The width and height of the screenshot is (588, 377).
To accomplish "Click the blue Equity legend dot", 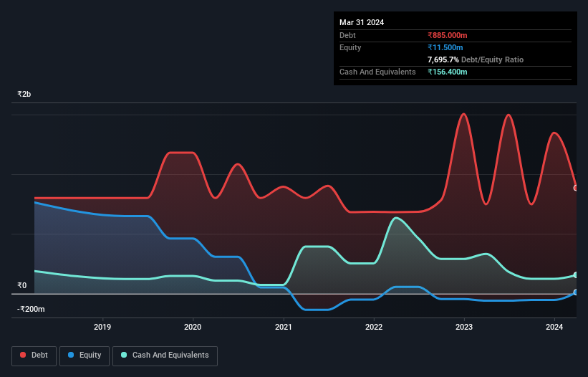I will 71,355.
